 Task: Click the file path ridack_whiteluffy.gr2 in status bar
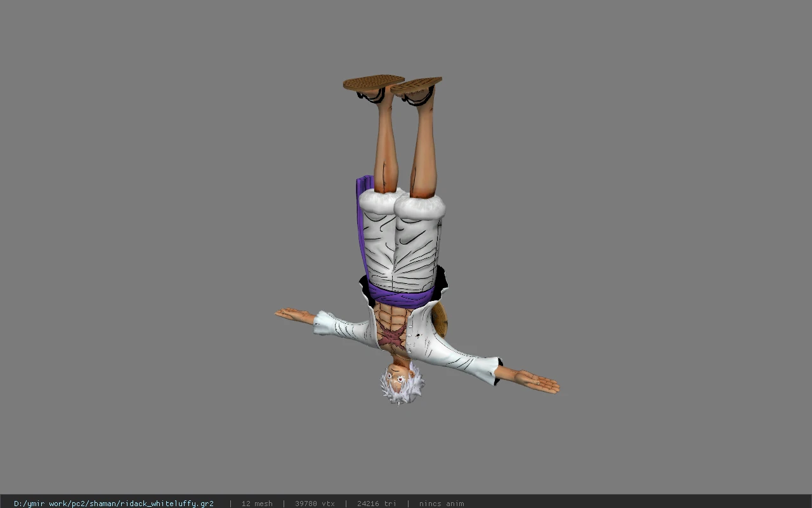(x=114, y=504)
